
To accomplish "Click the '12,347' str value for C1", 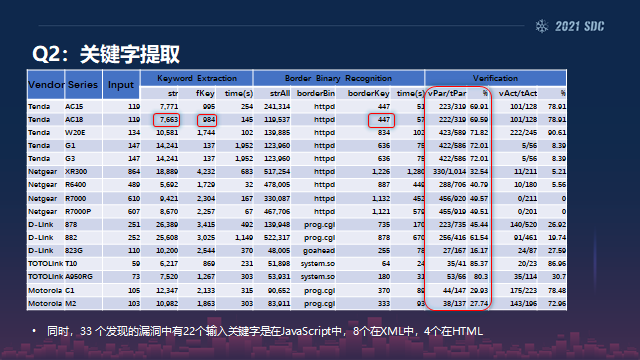I will click(x=167, y=291).
